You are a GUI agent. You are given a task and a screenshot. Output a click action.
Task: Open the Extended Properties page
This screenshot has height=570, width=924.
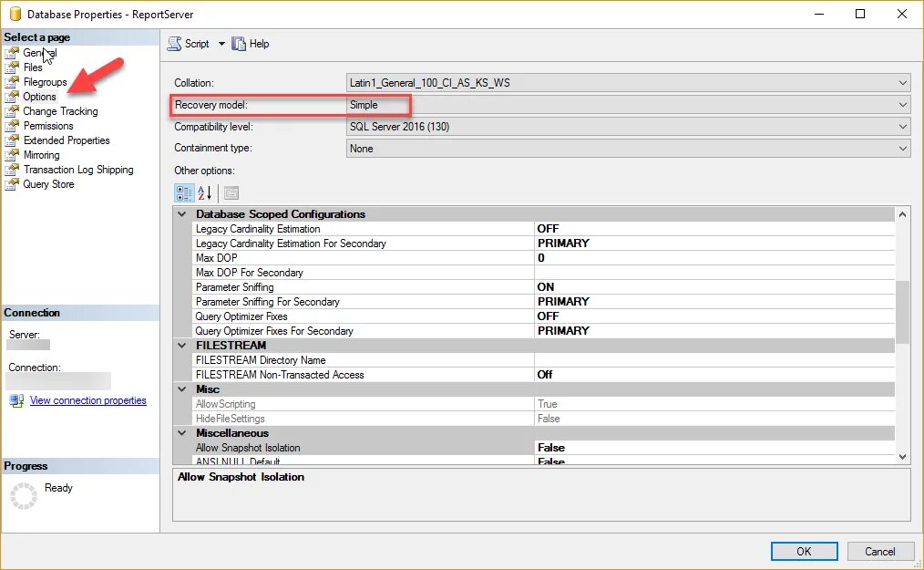[67, 140]
